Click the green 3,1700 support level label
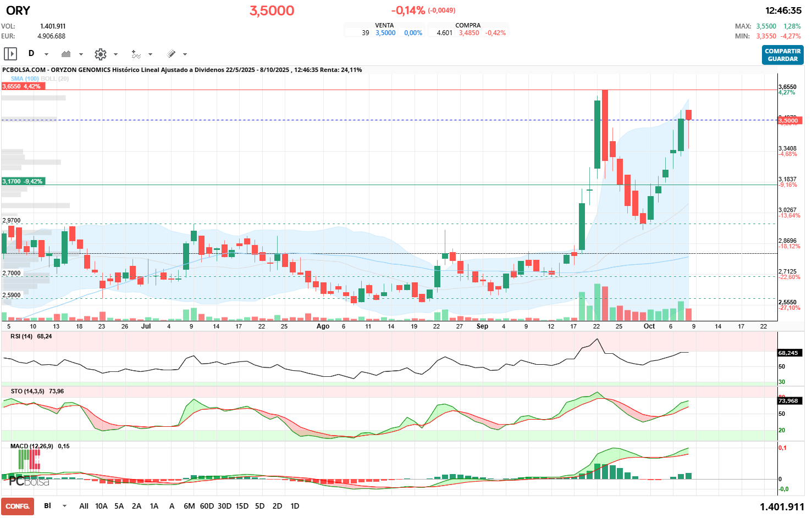This screenshot has width=812, height=518. point(23,181)
